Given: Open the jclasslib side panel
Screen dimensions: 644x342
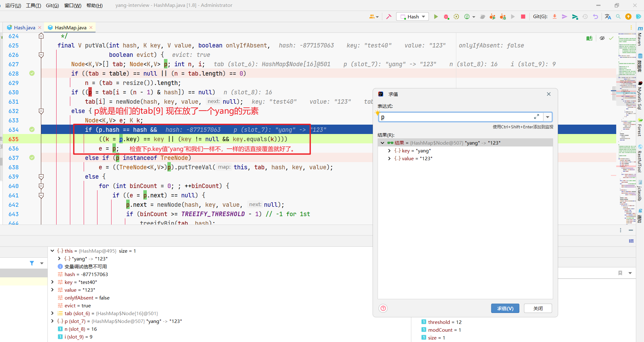Looking at the screenshot, I should pos(640,191).
